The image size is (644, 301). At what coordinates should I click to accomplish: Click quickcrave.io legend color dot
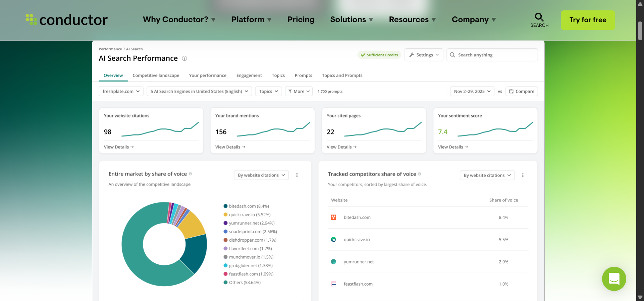[x=225, y=214]
